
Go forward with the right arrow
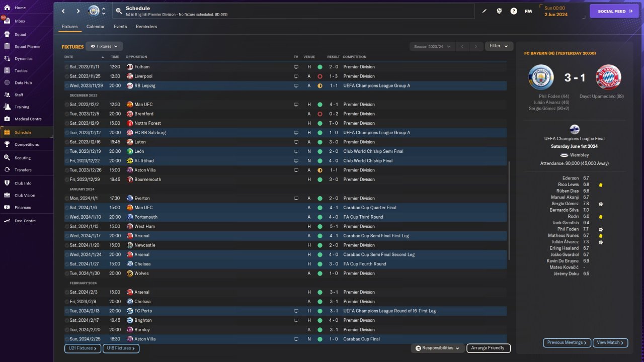click(78, 11)
